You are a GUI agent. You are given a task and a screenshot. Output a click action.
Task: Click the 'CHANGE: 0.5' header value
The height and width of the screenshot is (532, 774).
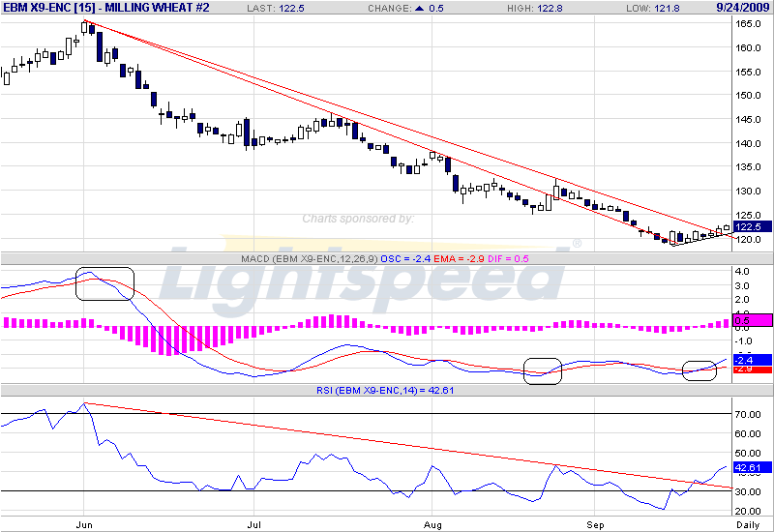tap(405, 9)
